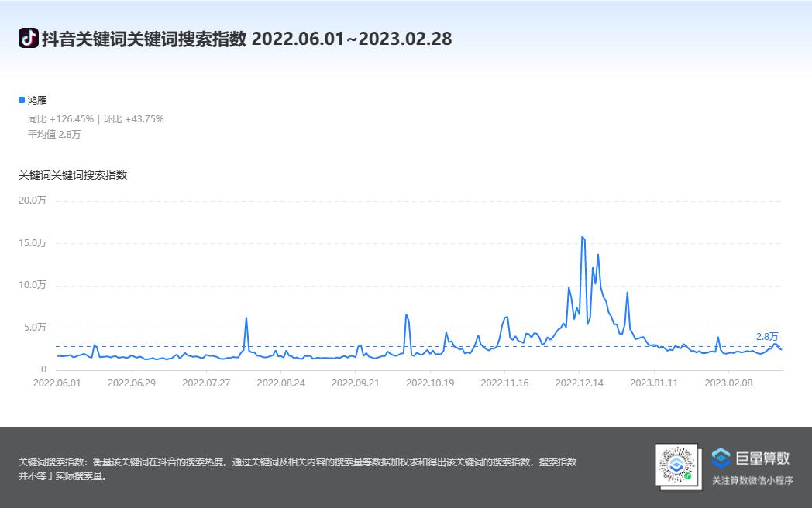The height and width of the screenshot is (508, 812).
Task: Click the 2022.10.19 label on the x-axis
Action: pos(431,383)
